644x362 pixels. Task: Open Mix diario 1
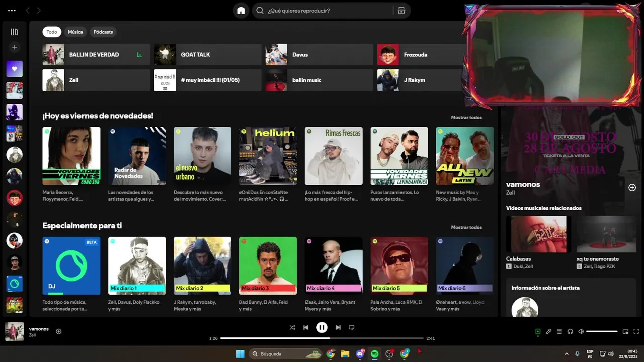click(x=137, y=266)
